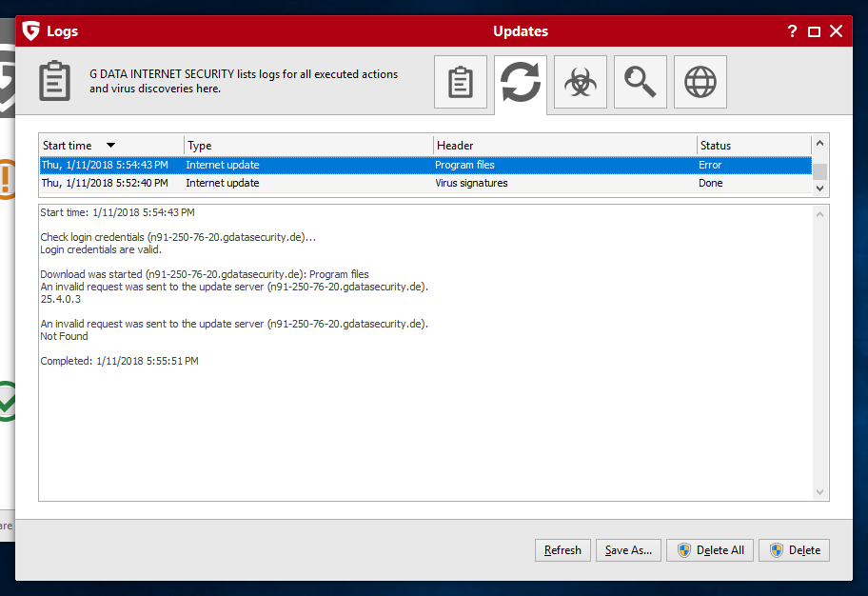Click the G DATA shield logo
Viewport: 868px width, 596px height.
(31, 31)
